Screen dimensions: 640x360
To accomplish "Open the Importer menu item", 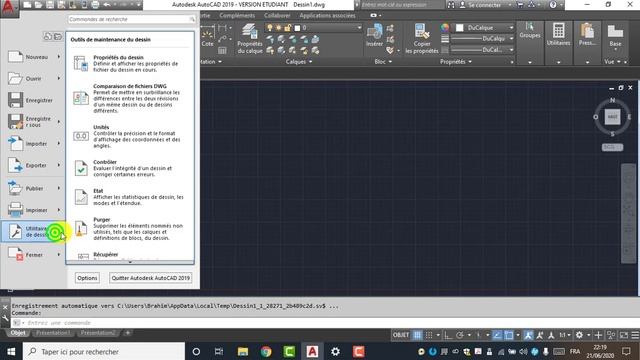I will (32, 143).
